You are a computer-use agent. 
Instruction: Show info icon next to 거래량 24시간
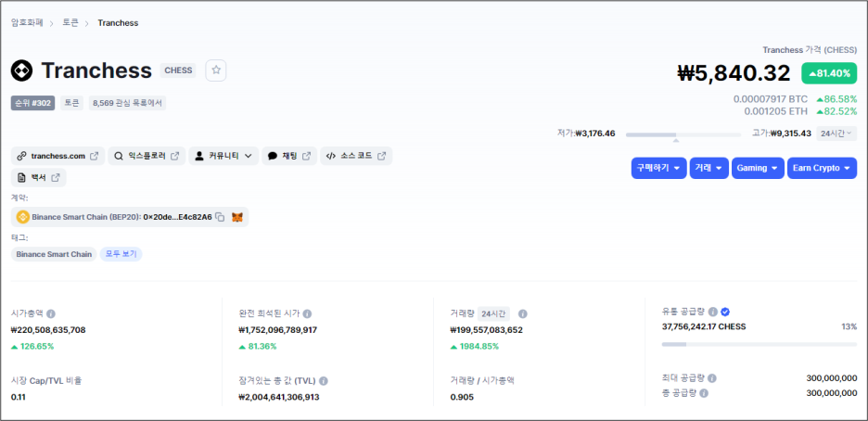(523, 313)
